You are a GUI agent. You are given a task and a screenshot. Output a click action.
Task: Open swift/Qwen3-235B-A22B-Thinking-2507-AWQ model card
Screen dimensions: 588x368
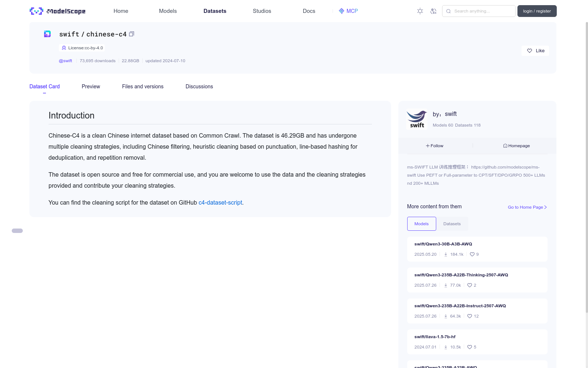pyautogui.click(x=477, y=280)
